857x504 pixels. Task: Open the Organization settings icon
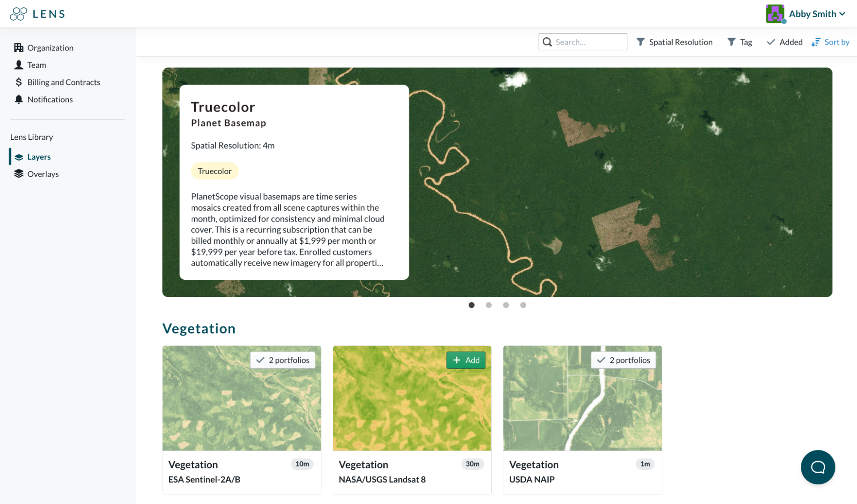point(19,48)
